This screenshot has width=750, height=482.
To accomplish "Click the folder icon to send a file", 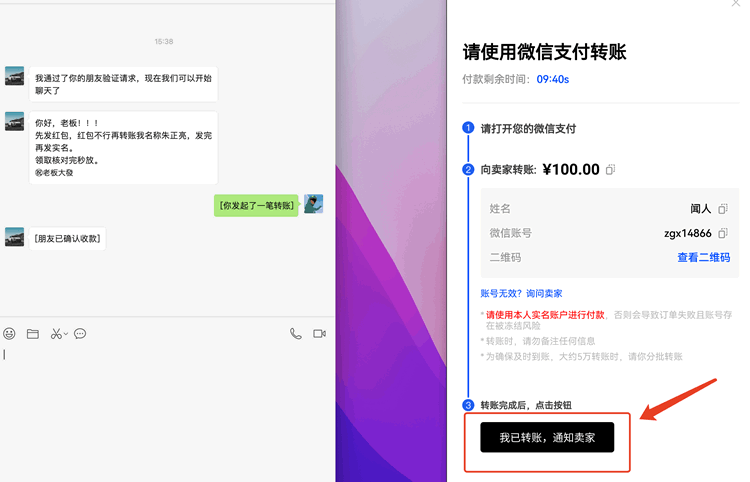I will [x=33, y=333].
